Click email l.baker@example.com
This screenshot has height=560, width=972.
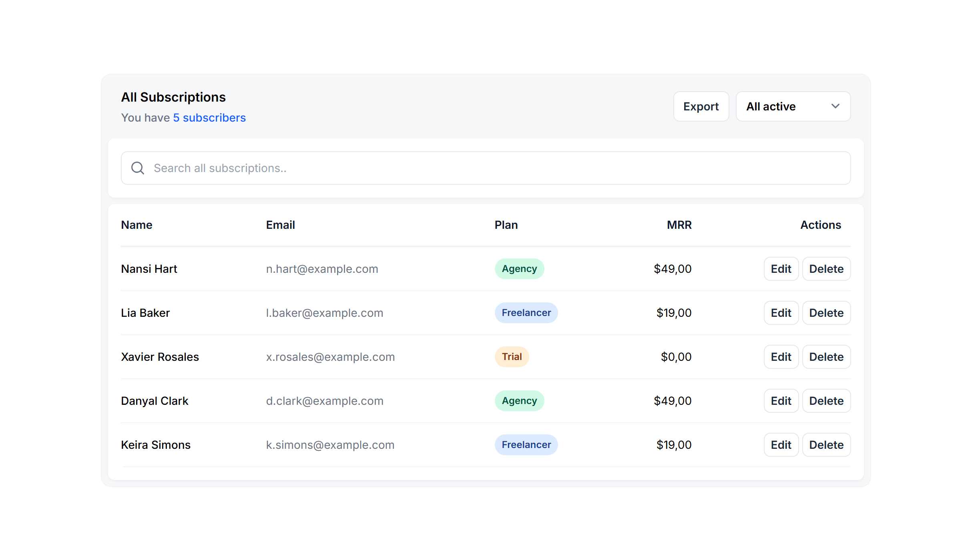tap(324, 313)
